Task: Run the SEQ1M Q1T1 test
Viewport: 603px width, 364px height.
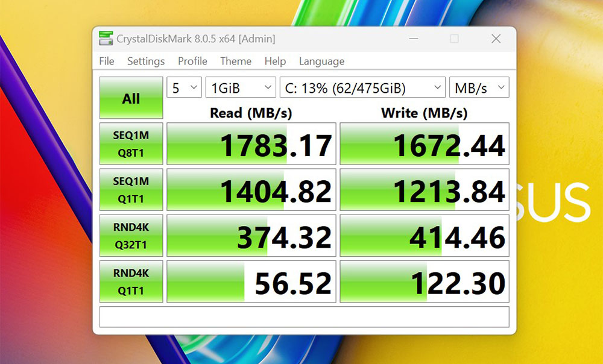Action: click(x=131, y=189)
